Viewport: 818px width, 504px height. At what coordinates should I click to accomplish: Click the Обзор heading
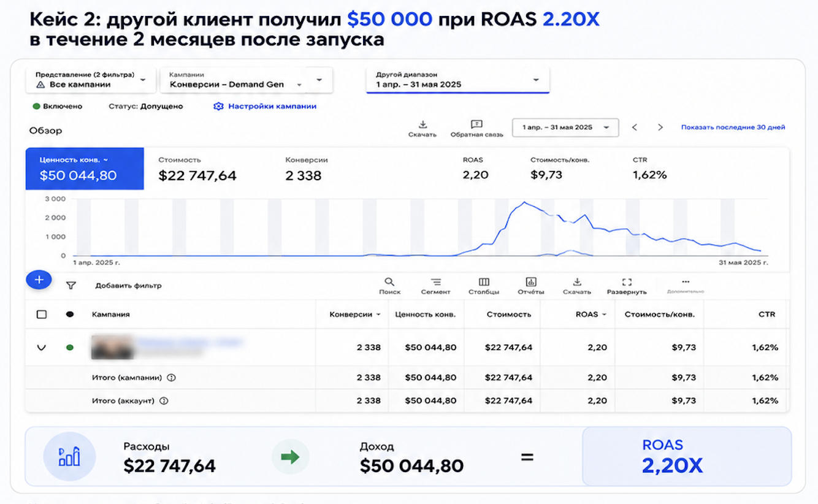45,131
